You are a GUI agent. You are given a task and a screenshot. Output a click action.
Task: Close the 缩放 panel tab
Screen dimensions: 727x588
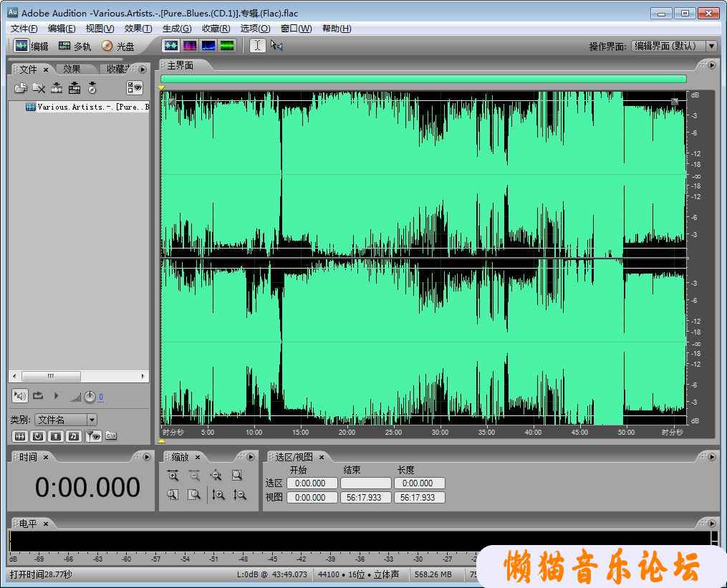pyautogui.click(x=198, y=457)
